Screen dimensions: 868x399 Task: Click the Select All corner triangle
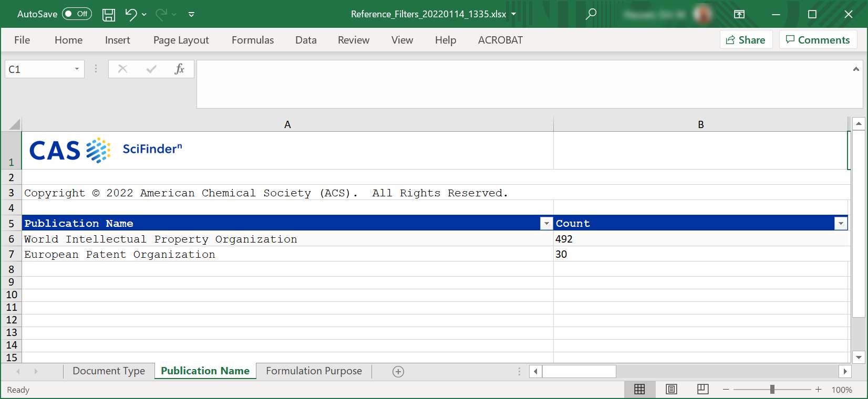[14, 124]
